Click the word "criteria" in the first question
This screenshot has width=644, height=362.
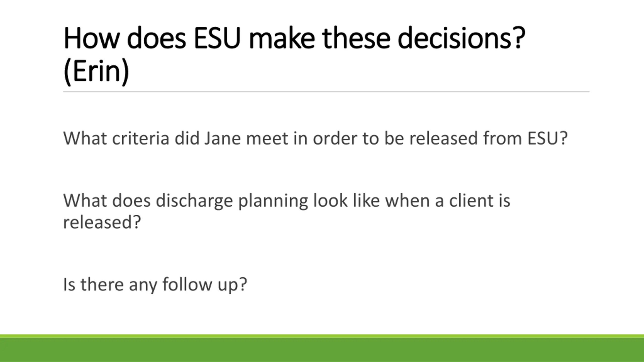pos(140,138)
